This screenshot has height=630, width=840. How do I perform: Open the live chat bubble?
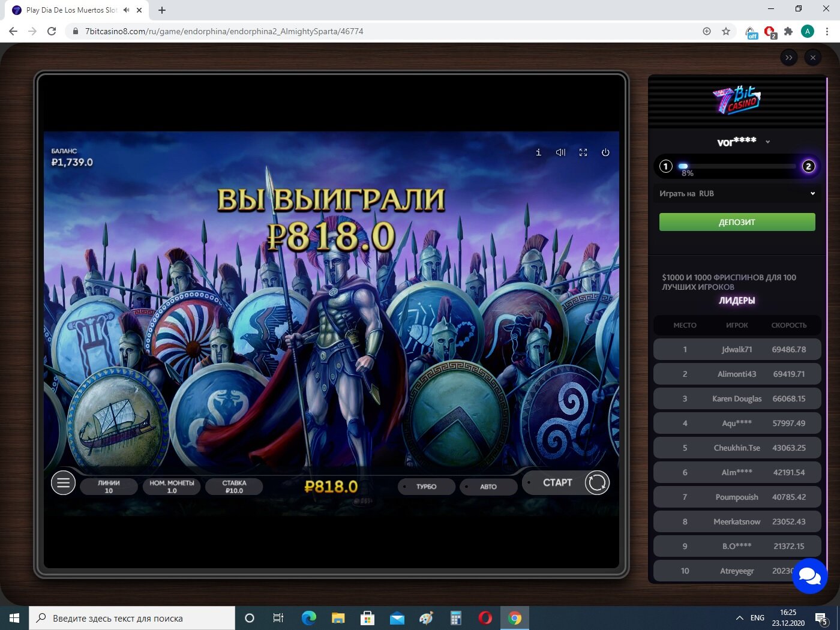click(809, 576)
